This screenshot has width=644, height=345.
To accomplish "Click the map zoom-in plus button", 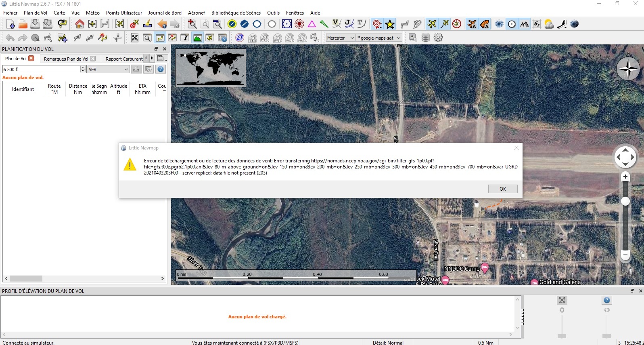I will coord(625,177).
